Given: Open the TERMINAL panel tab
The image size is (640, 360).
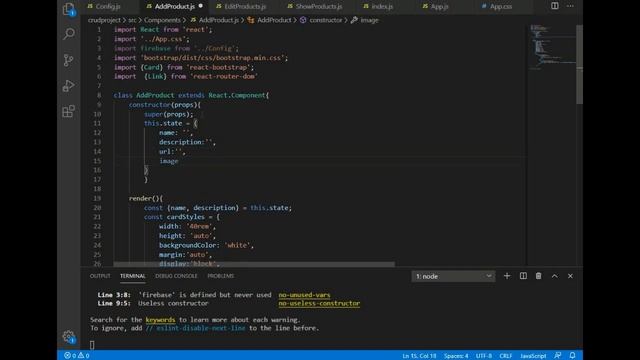Looking at the screenshot, I should 133,276.
